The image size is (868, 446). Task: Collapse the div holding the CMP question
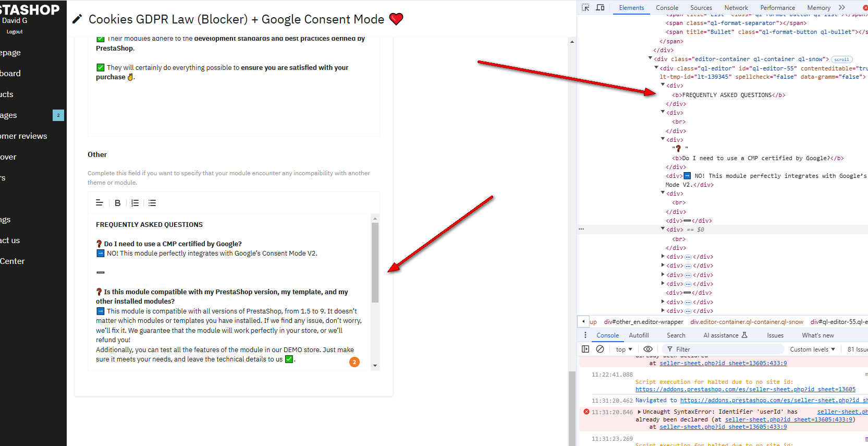click(x=663, y=139)
